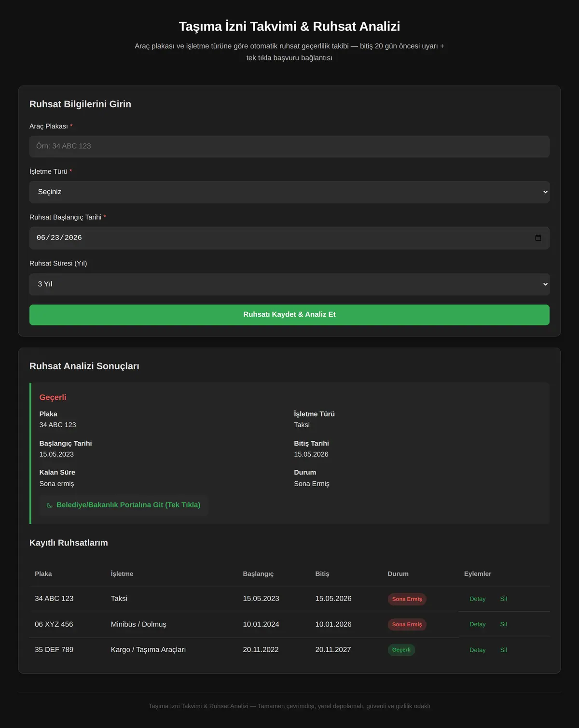Click the Kalan Süre value Sona ermiş
579x728 pixels.
pos(56,484)
